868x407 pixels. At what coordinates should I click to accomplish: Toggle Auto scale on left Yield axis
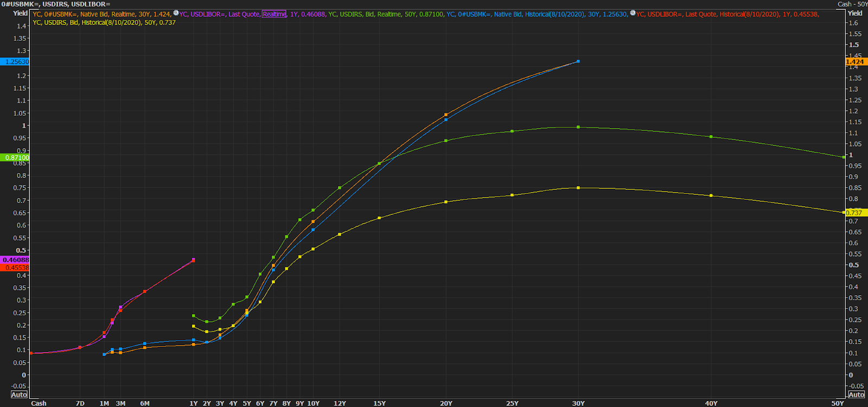[x=19, y=395]
